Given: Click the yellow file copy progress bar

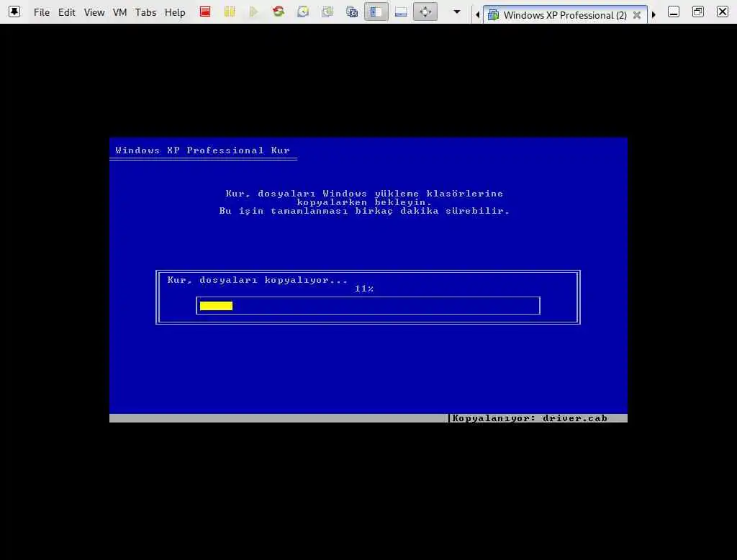Looking at the screenshot, I should click(x=216, y=306).
